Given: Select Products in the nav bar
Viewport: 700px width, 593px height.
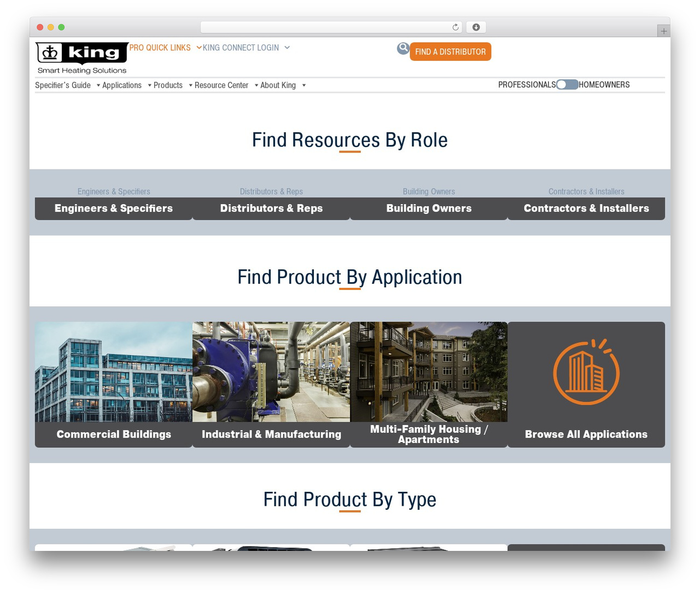Looking at the screenshot, I should 168,85.
